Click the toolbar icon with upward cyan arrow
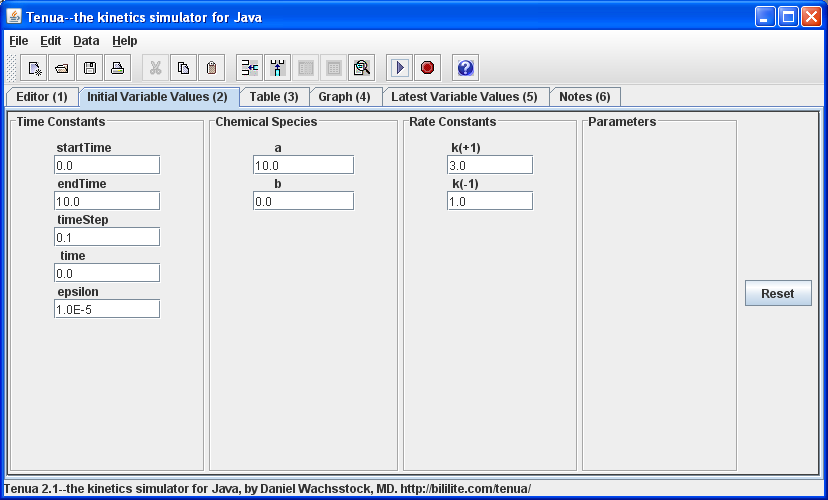Image resolution: width=828 pixels, height=500 pixels. (x=277, y=68)
